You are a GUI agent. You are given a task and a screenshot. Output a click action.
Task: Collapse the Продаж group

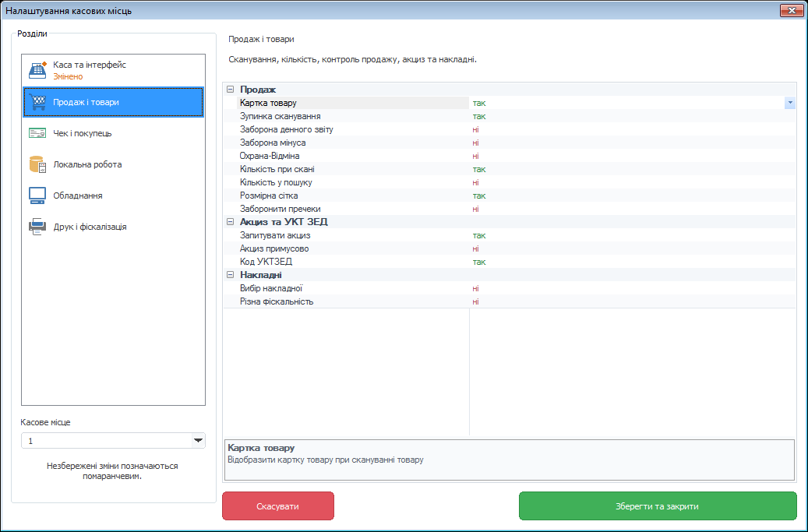click(231, 90)
